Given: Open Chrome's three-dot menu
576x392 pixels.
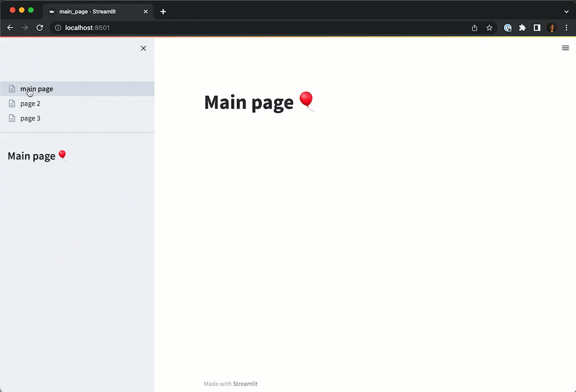Looking at the screenshot, I should pos(566,28).
